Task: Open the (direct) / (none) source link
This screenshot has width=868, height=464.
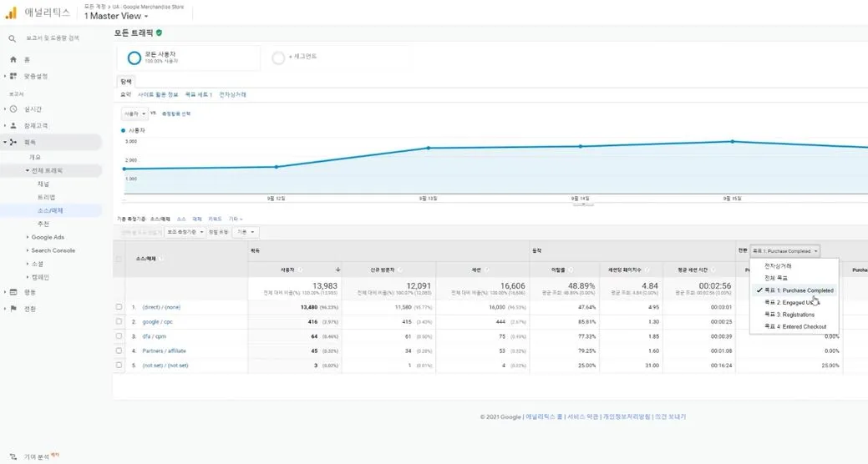Action: (161, 307)
